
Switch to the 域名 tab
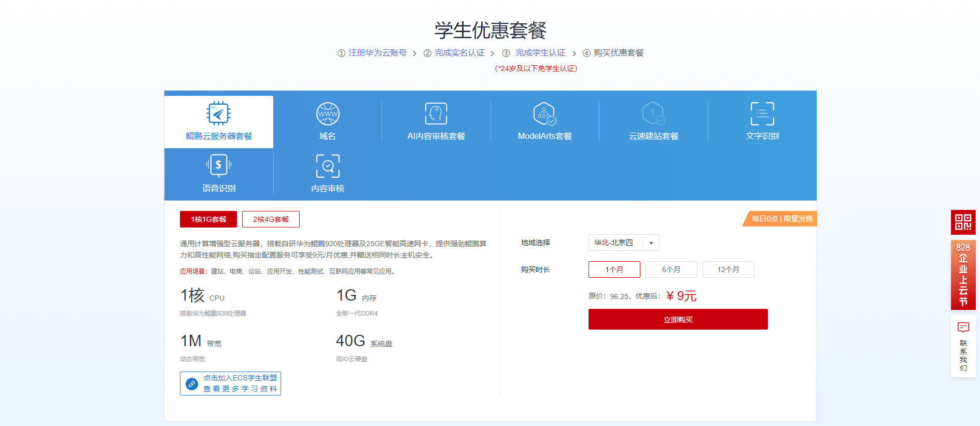tap(328, 122)
